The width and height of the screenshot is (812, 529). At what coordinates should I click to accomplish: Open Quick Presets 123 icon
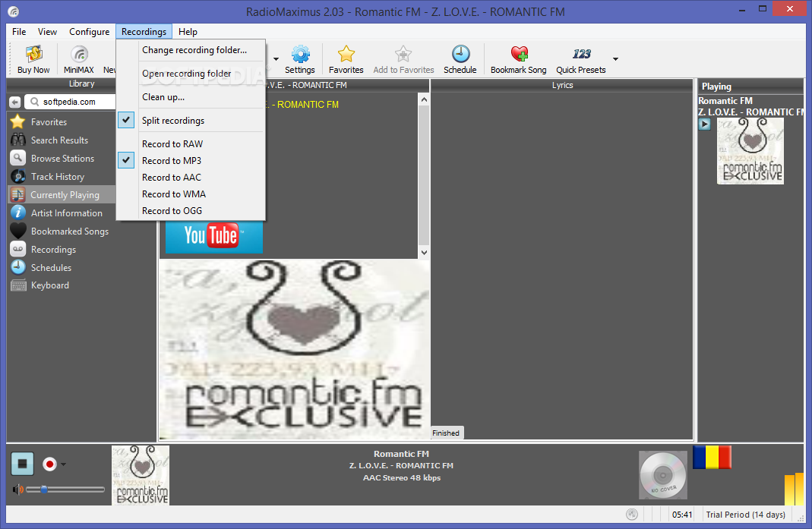581,59
